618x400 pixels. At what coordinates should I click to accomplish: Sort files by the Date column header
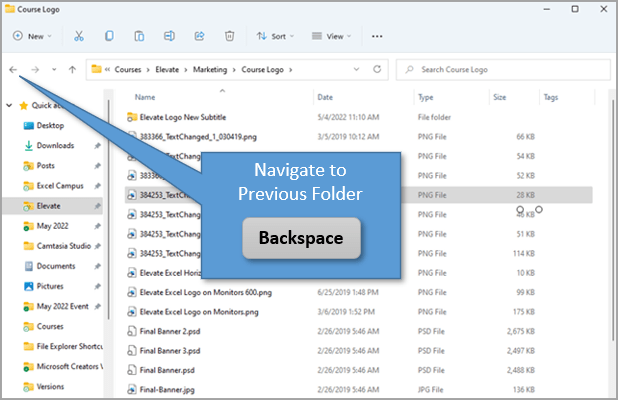point(325,97)
